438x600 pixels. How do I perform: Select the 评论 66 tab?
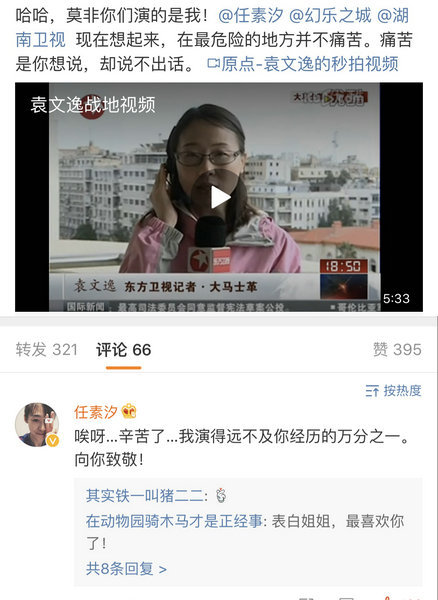[124, 350]
